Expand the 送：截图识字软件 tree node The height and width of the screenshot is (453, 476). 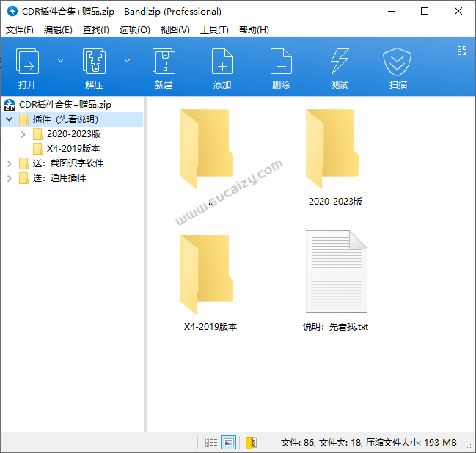9,163
